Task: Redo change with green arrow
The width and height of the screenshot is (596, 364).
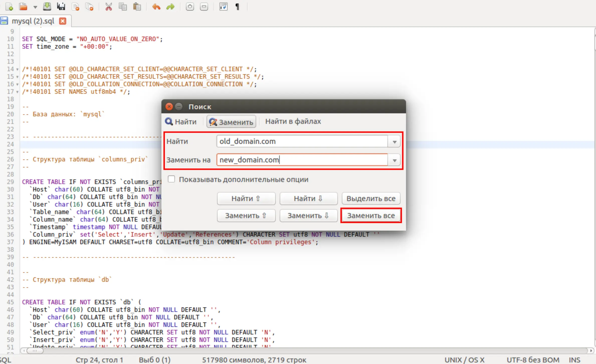Action: point(170,7)
